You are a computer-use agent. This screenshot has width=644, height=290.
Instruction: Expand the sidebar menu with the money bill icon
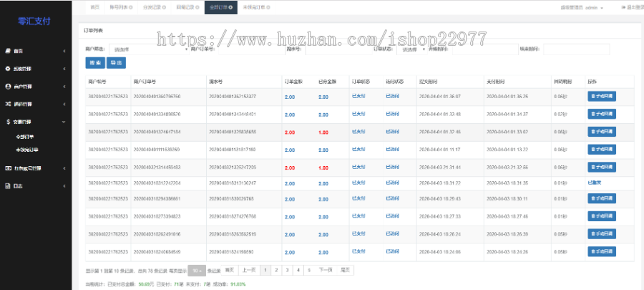pyautogui.click(x=64, y=168)
